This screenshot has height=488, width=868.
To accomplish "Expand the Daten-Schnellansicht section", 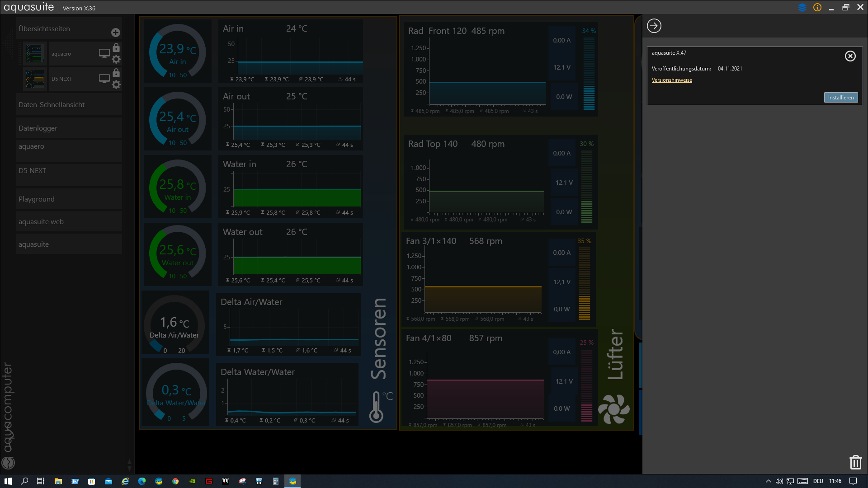I will point(52,104).
